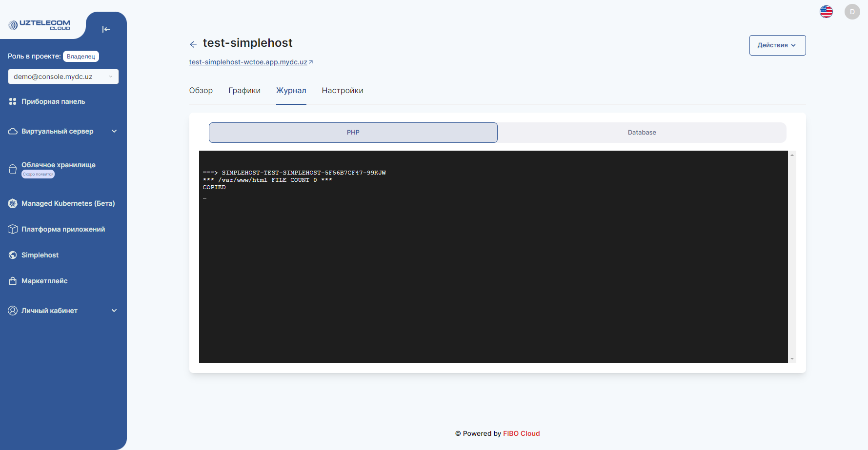The width and height of the screenshot is (868, 450).
Task: Click the Маркетплейс bag icon
Action: pos(13,280)
